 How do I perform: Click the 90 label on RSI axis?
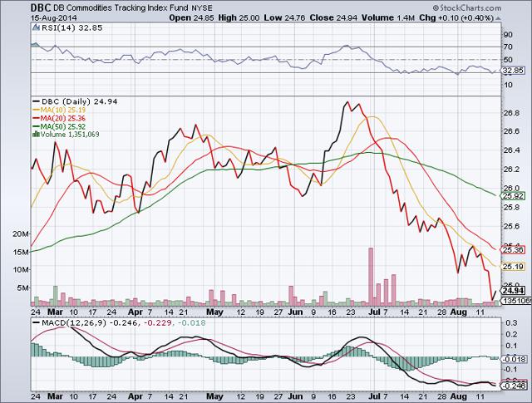[508, 35]
